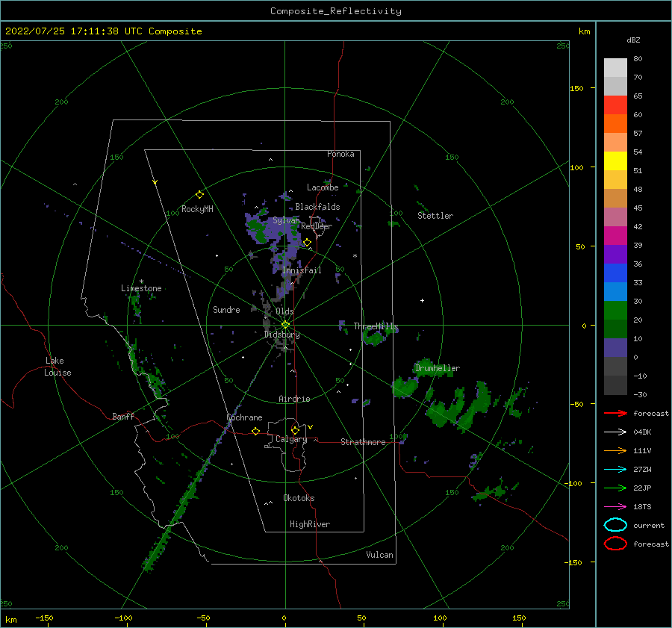Select the red forecast ellipse legend icon
Viewport: 672px width, 628px height.
pyautogui.click(x=615, y=544)
